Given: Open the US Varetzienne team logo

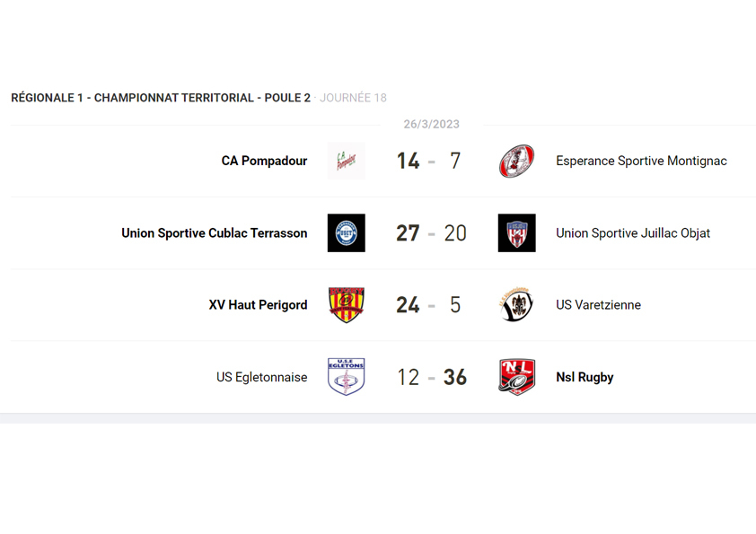Looking at the screenshot, I should [516, 305].
